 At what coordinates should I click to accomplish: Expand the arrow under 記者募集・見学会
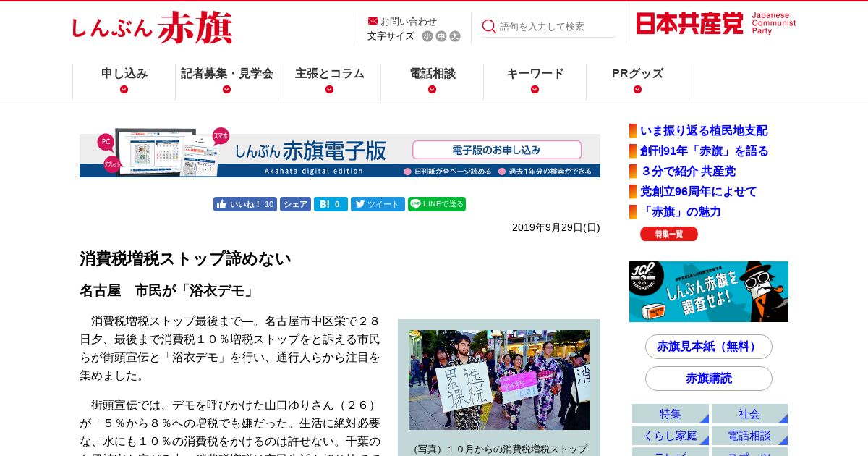click(227, 90)
